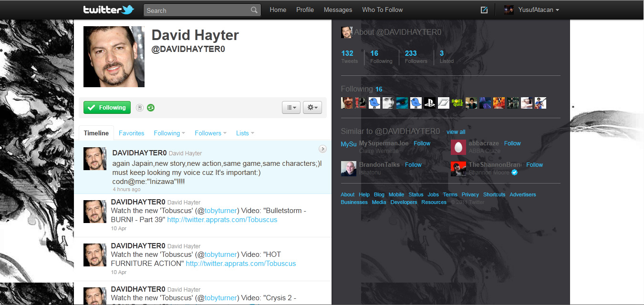
Task: Toggle the green Following button
Action: 107,108
